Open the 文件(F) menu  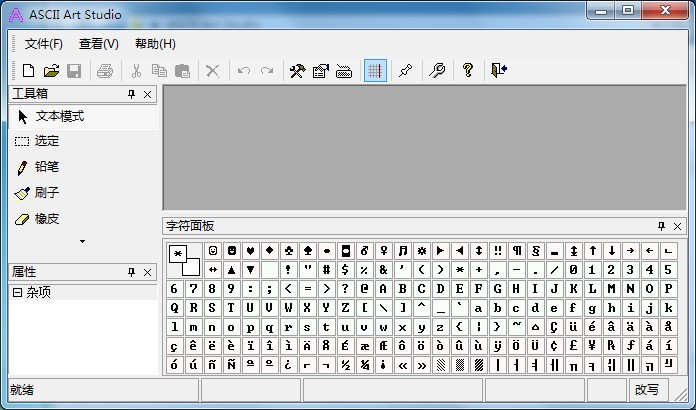click(x=43, y=44)
